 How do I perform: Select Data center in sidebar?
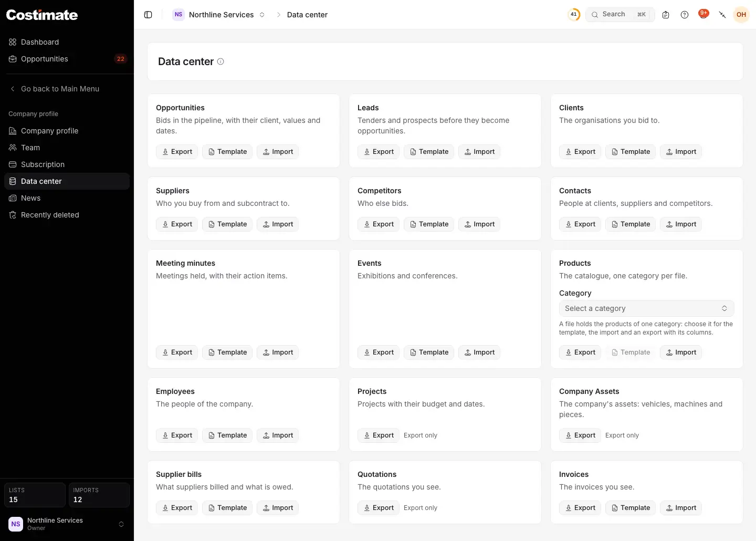click(67, 181)
